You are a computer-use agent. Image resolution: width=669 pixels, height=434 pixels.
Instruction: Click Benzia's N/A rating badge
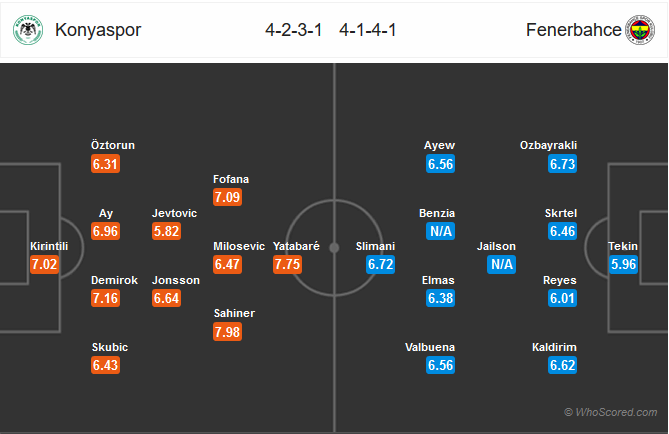click(441, 231)
